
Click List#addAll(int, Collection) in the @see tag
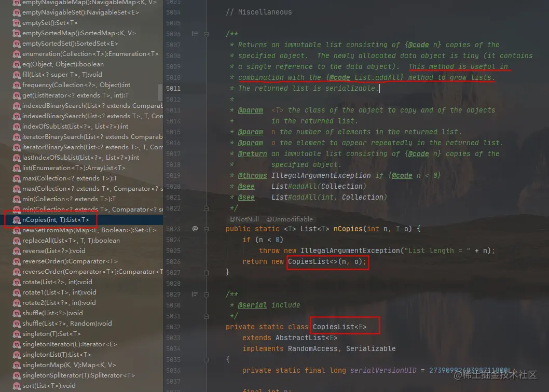click(329, 197)
